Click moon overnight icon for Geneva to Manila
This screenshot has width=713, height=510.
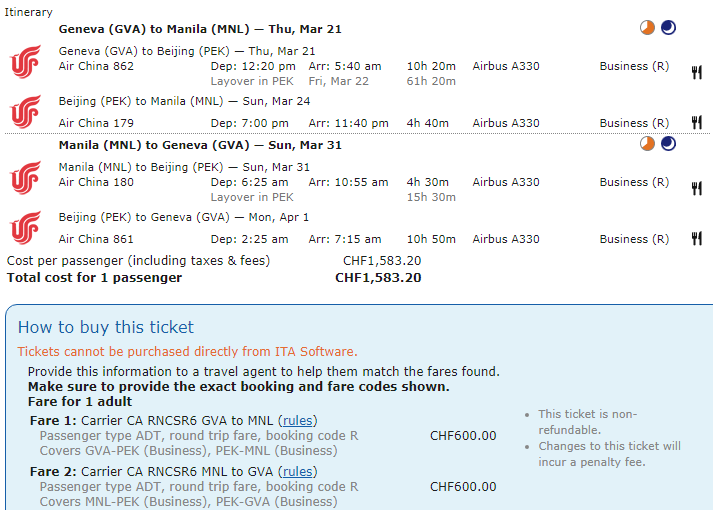tap(668, 28)
